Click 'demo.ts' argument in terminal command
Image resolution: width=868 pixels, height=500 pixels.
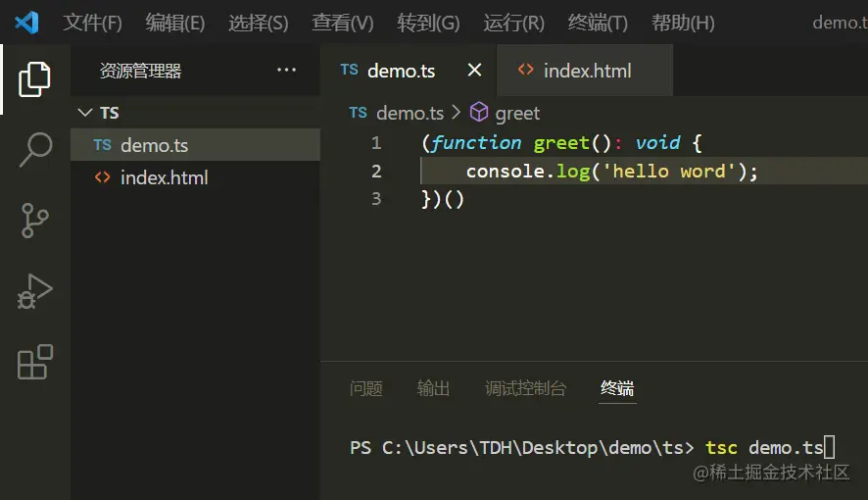click(x=786, y=447)
